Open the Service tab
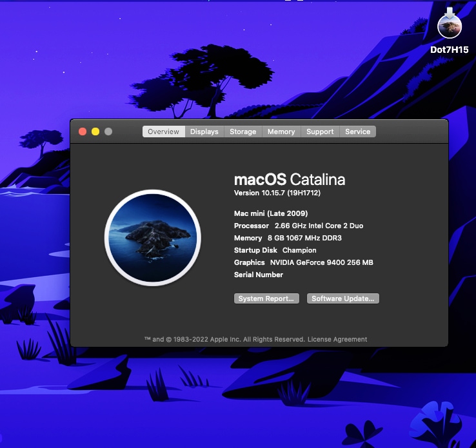The height and width of the screenshot is (448, 476). pos(357,131)
